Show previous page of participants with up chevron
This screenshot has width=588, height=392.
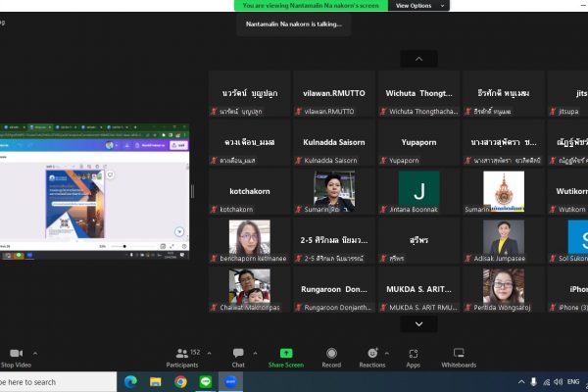tap(418, 59)
